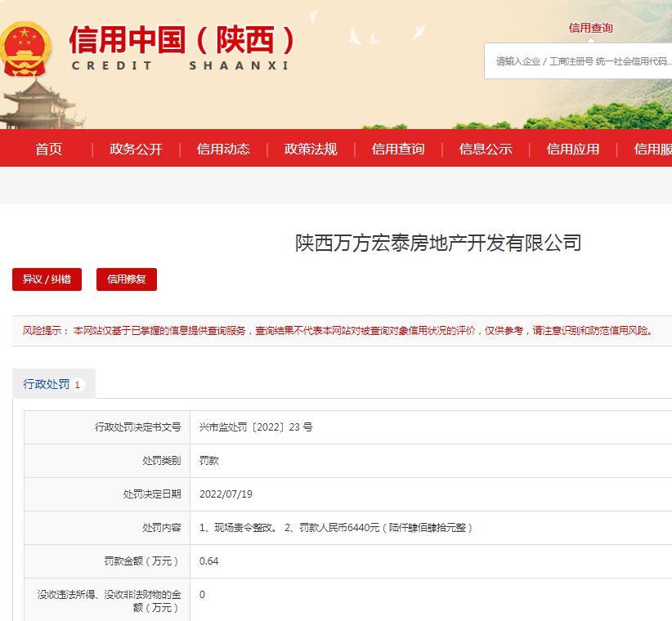Click the fine amount value 0.64

(208, 561)
